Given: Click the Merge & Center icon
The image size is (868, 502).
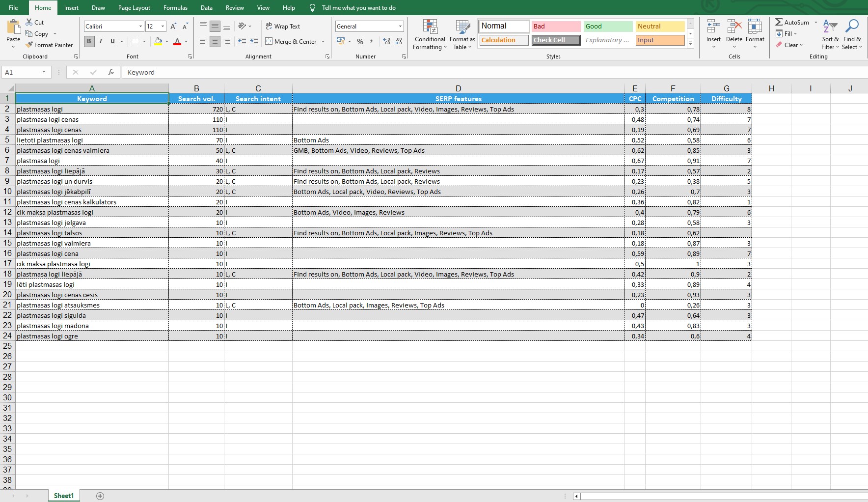Looking at the screenshot, I should pyautogui.click(x=269, y=41).
